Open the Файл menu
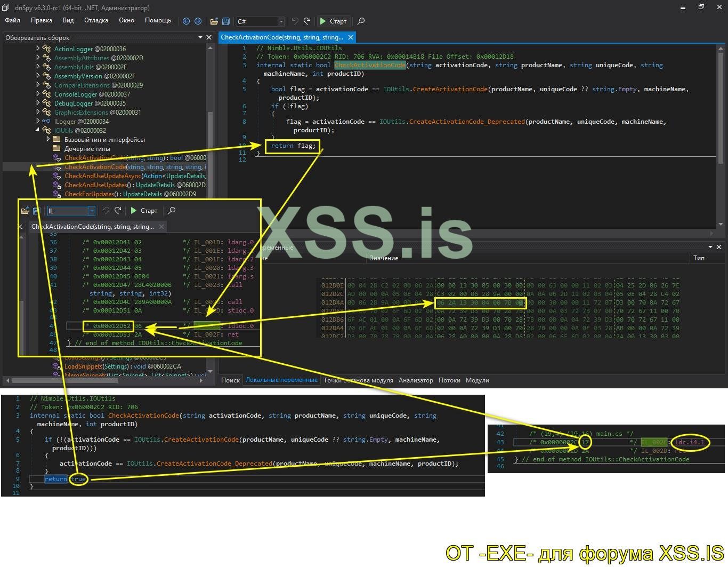 click(x=13, y=20)
